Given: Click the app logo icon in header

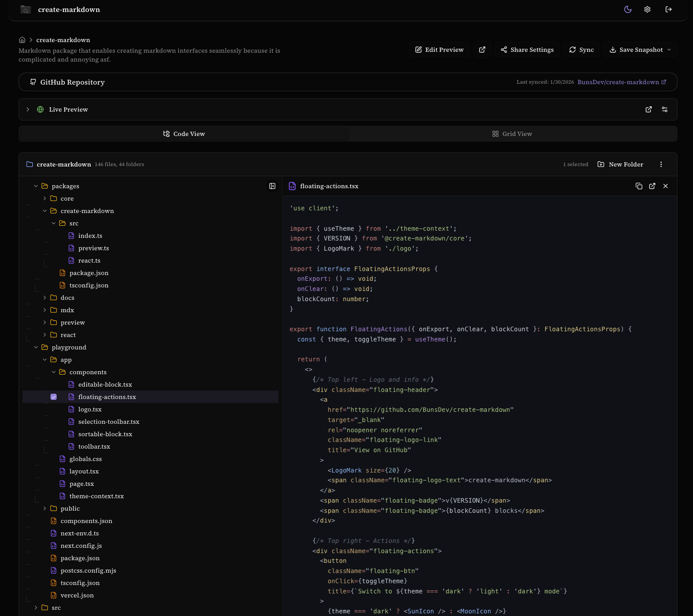Looking at the screenshot, I should point(26,9).
